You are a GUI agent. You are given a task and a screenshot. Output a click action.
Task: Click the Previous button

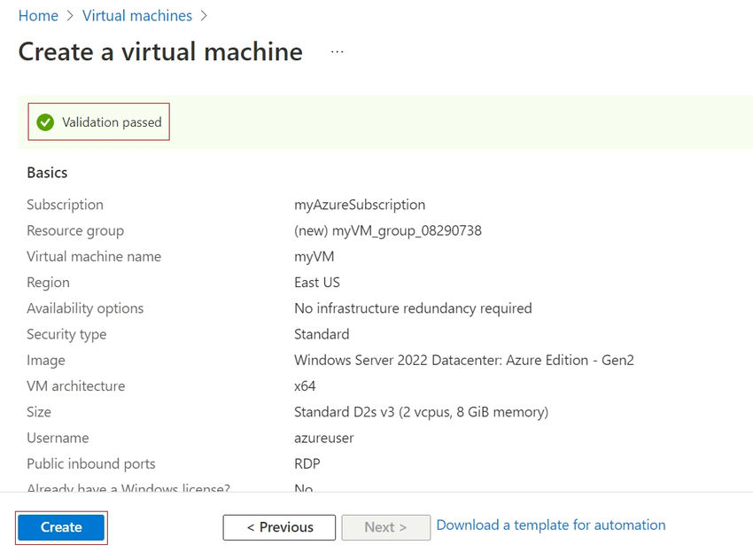(279, 527)
